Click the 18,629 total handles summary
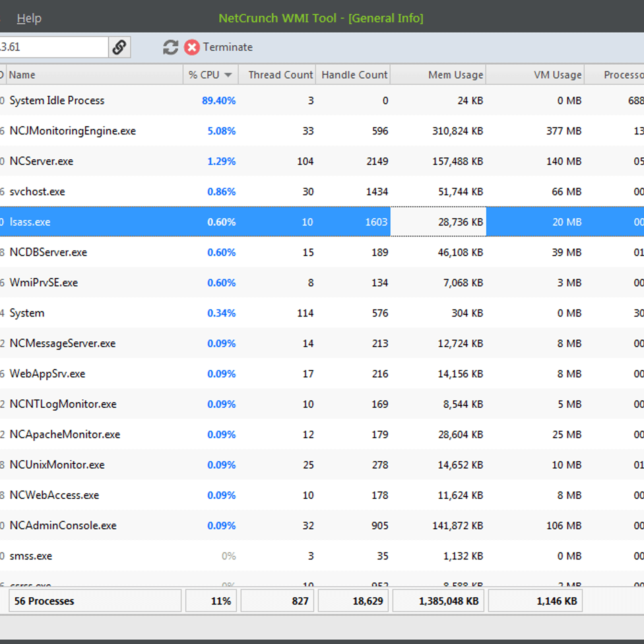 pos(353,601)
